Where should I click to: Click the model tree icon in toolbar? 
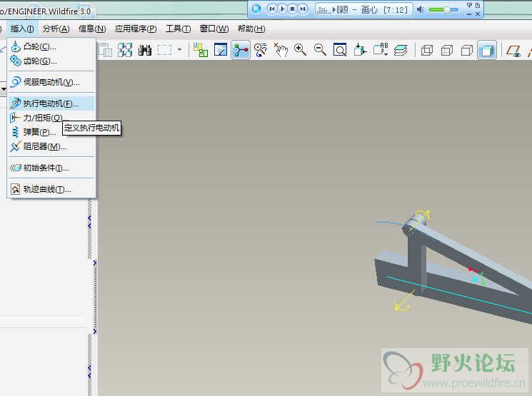(201, 50)
